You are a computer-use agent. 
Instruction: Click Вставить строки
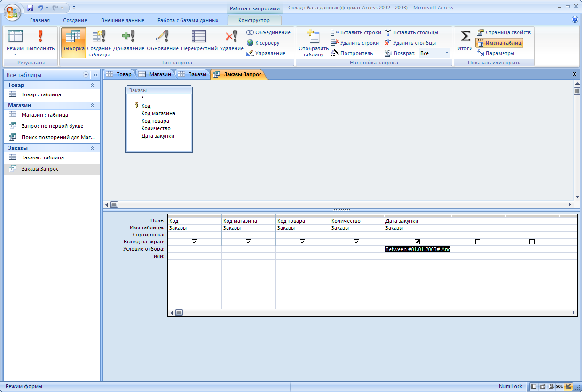pos(356,32)
